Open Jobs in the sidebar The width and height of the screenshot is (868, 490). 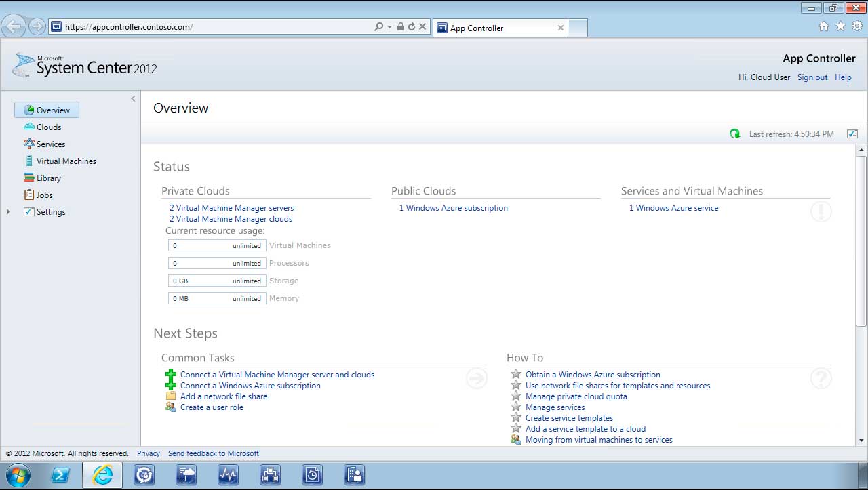[38, 195]
